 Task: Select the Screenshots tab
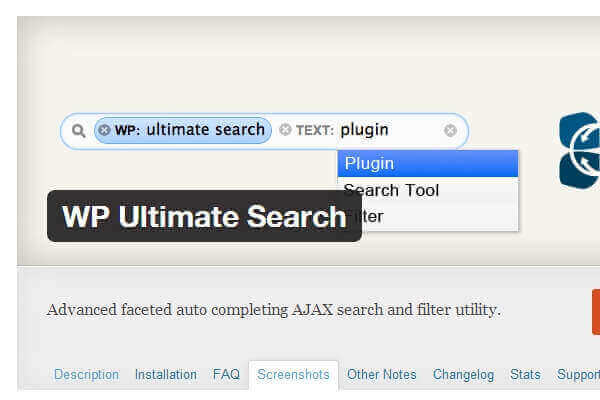click(x=293, y=375)
